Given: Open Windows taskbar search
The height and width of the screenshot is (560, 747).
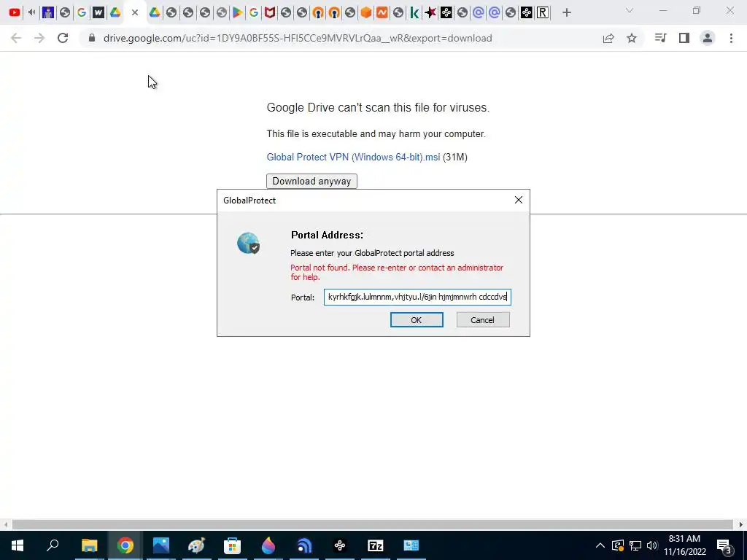Looking at the screenshot, I should [53, 545].
